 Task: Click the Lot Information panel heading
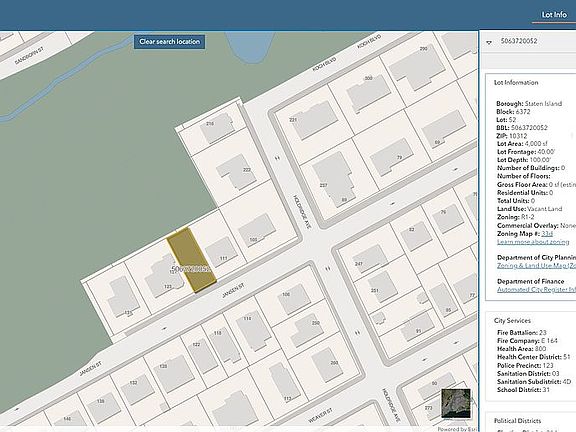(x=516, y=83)
